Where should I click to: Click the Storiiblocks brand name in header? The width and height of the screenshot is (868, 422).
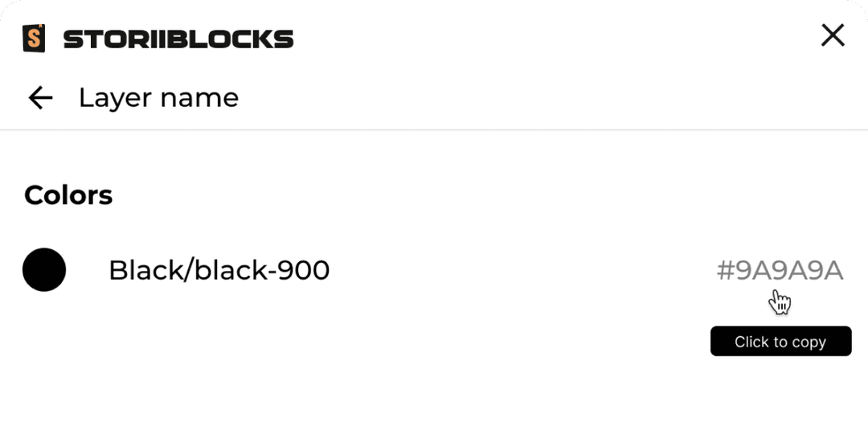[178, 39]
